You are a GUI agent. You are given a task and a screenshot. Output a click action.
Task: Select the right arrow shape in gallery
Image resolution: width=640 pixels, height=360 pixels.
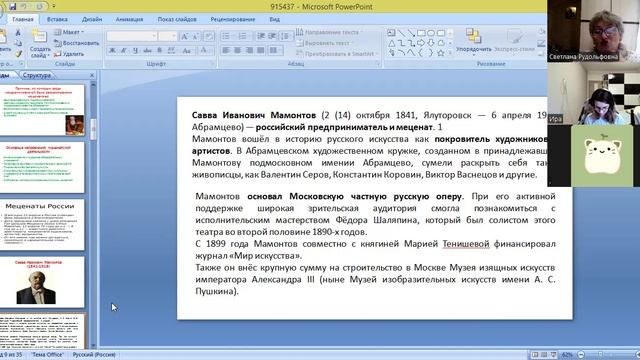click(421, 43)
